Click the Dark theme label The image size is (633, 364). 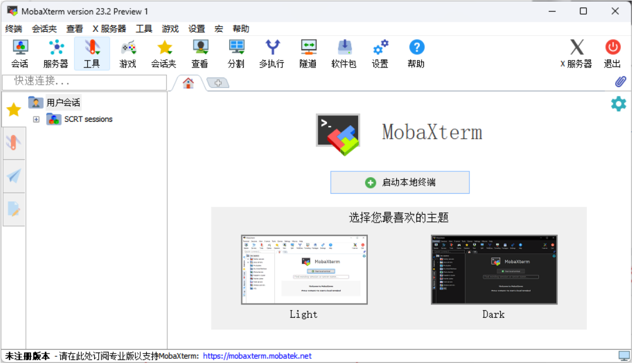click(x=493, y=314)
